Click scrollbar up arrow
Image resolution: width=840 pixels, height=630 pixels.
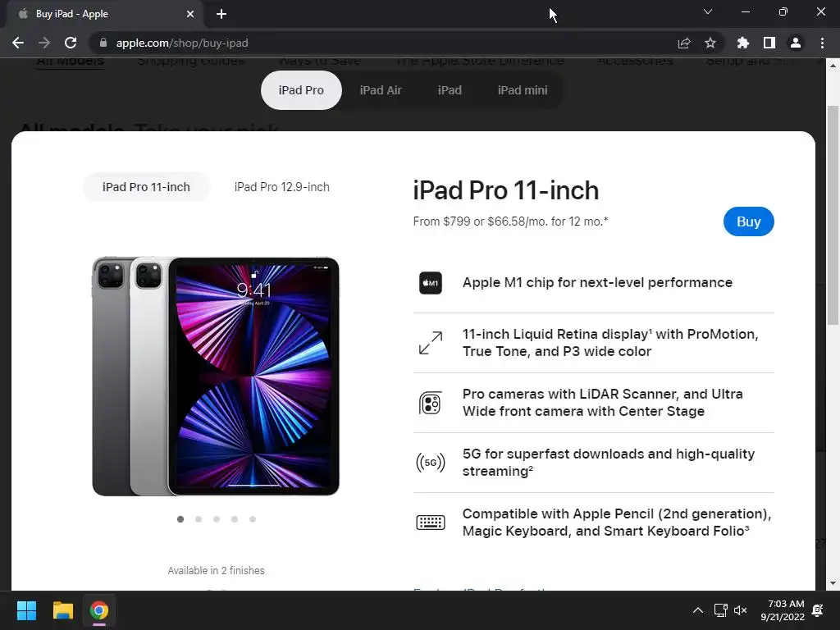click(833, 66)
